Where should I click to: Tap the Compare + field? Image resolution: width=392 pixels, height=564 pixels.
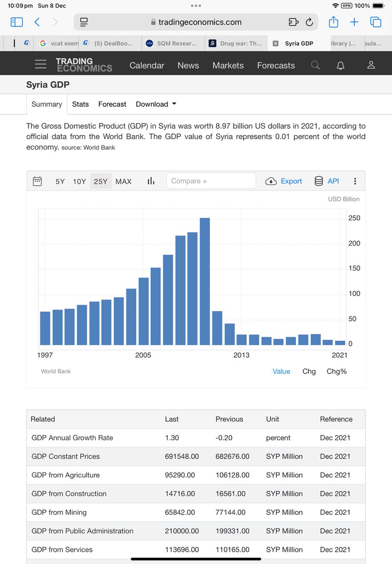tap(211, 181)
